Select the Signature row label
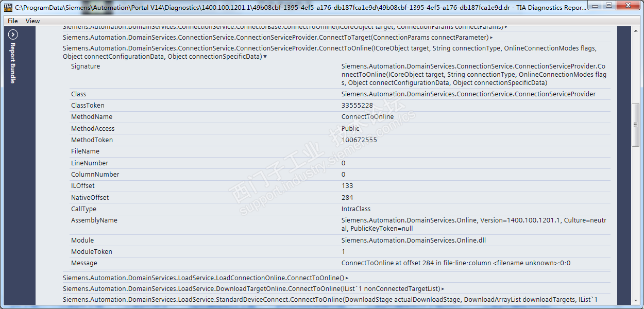 coord(86,66)
